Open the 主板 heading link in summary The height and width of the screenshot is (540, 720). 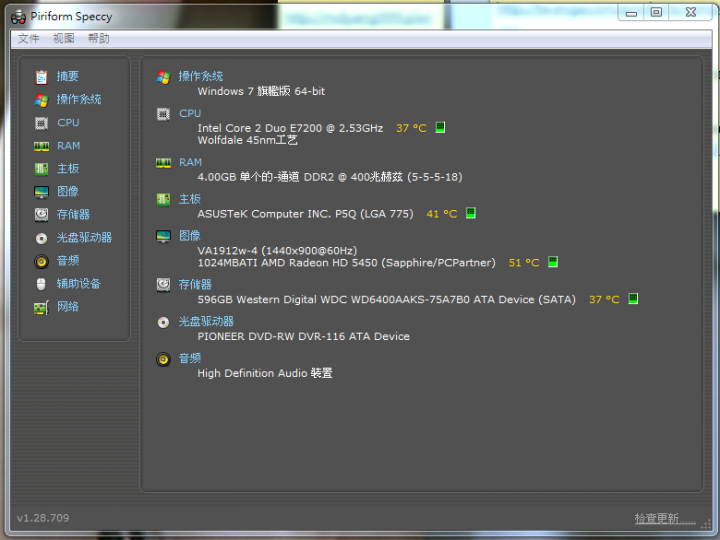190,199
